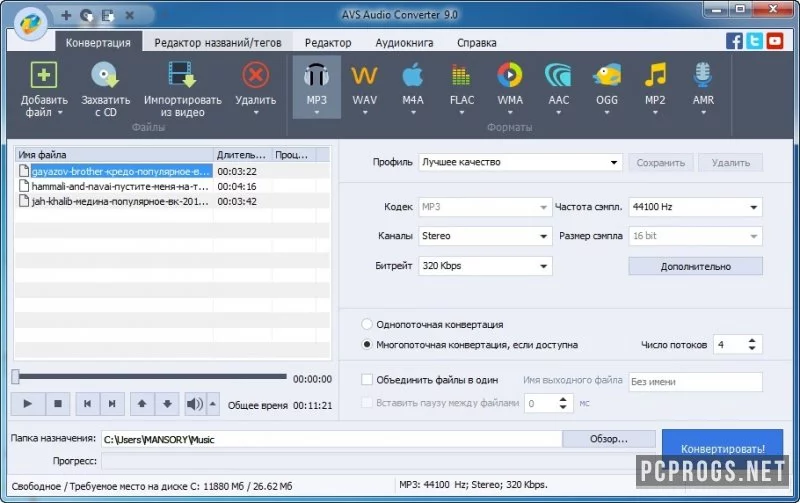Switch to the Конвертация tab
Screen dimensions: 800x503
[x=98, y=42]
